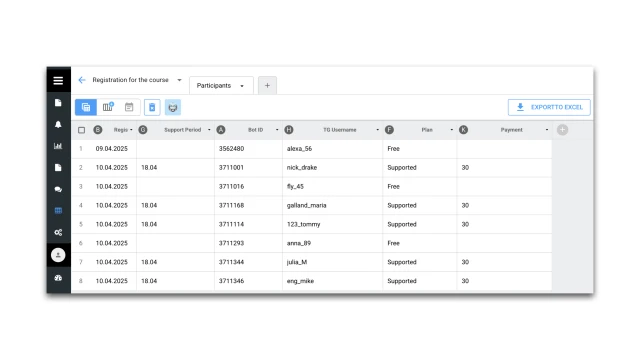Switch to the calendar view icon
Screen dimensions: 640x360
point(129,107)
